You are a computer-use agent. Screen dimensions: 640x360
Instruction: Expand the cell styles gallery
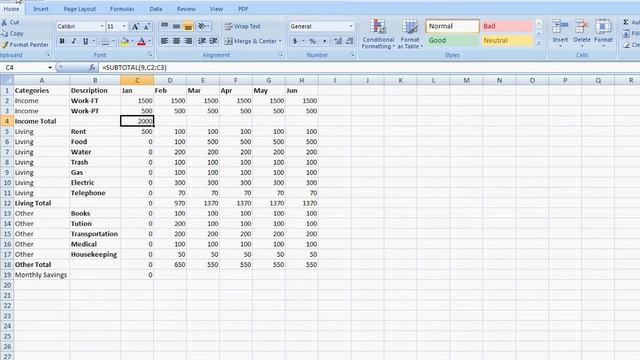click(x=539, y=43)
